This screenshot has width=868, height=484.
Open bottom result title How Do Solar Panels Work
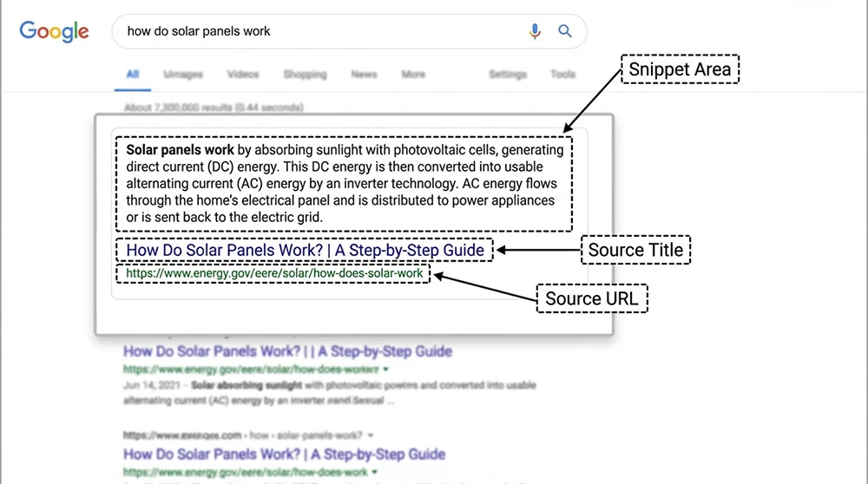coord(284,455)
